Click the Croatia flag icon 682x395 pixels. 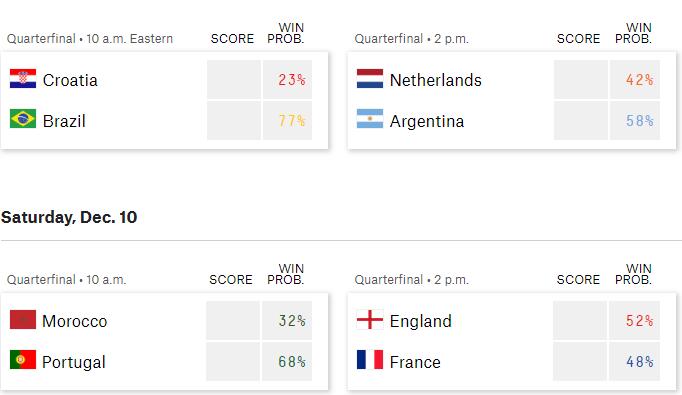coord(23,79)
